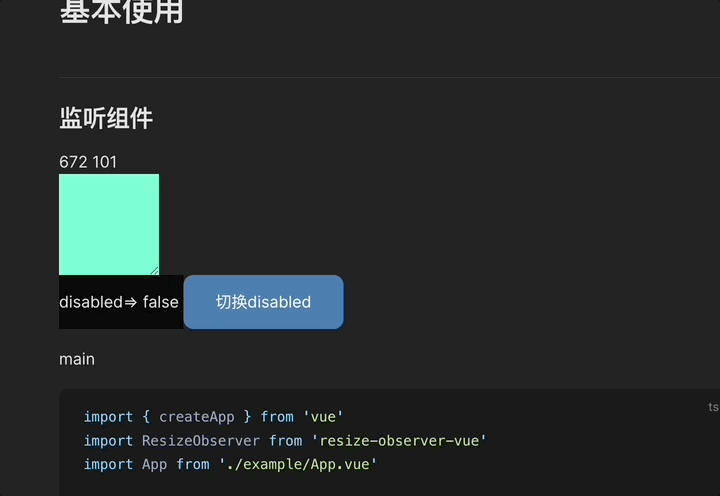Click inside the mint green box
Image resolution: width=720 pixels, height=496 pixels.
[109, 224]
